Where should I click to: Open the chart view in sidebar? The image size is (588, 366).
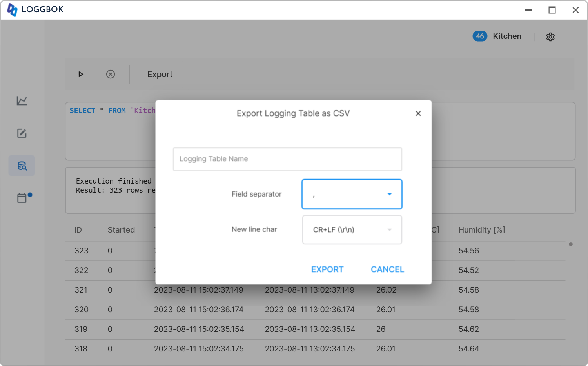(22, 101)
